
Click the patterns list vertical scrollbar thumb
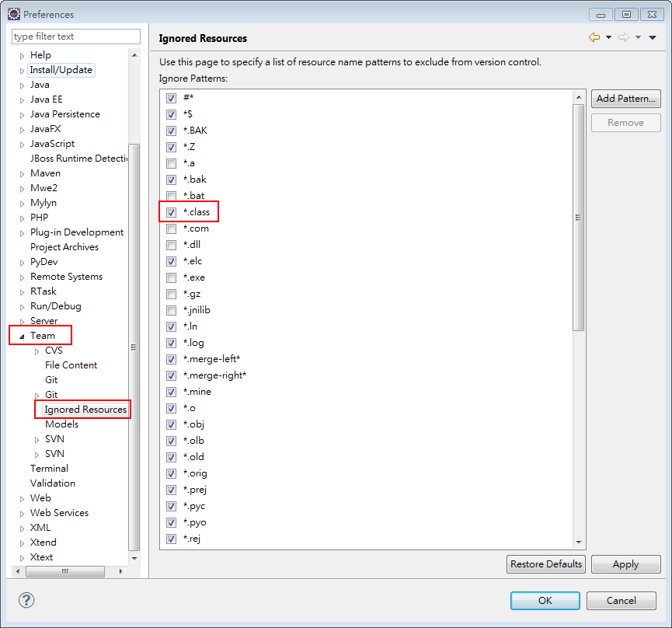579,218
